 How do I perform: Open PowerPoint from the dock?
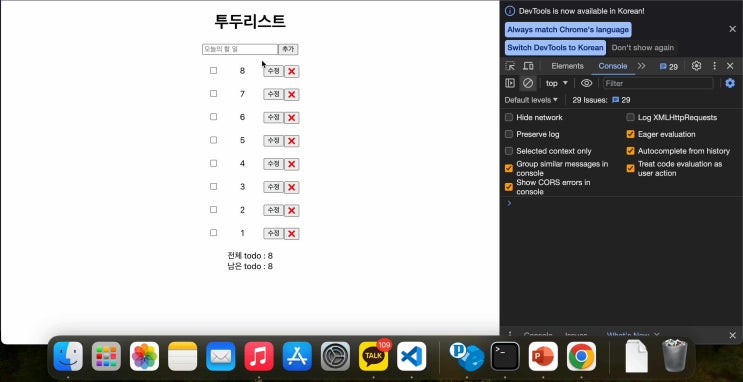point(543,356)
